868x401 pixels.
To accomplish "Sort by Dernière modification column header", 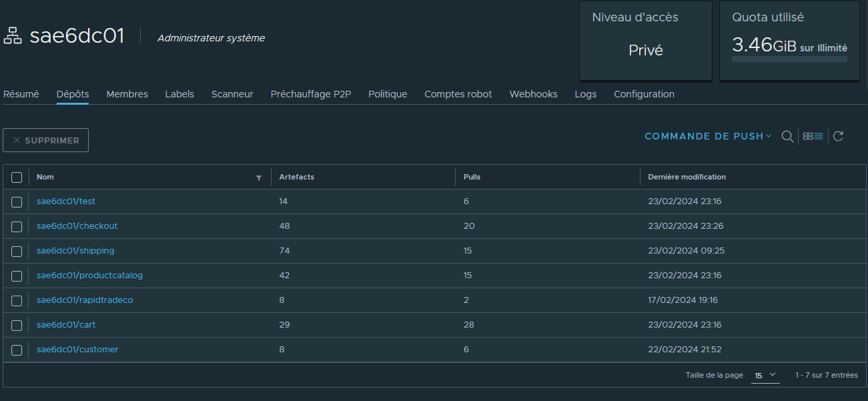I will point(687,177).
